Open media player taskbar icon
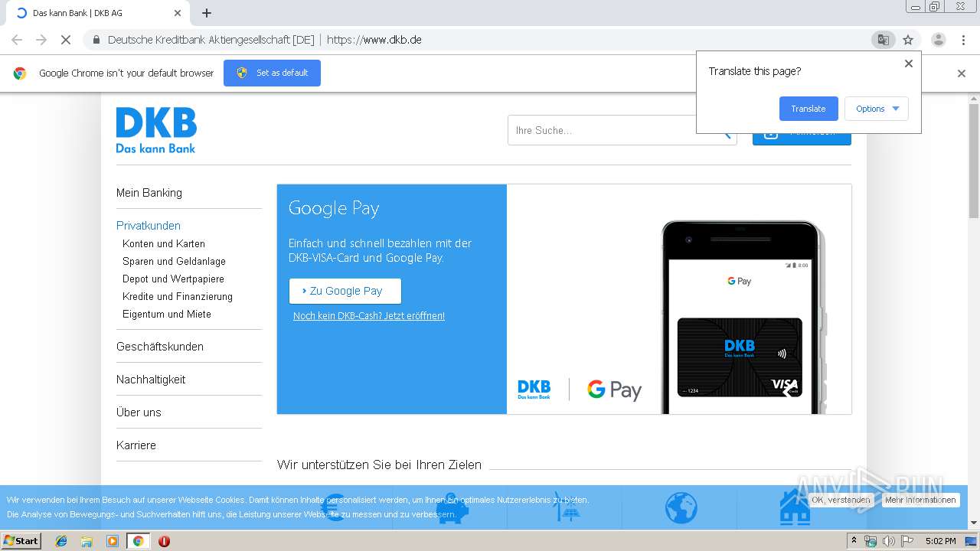 [113, 541]
